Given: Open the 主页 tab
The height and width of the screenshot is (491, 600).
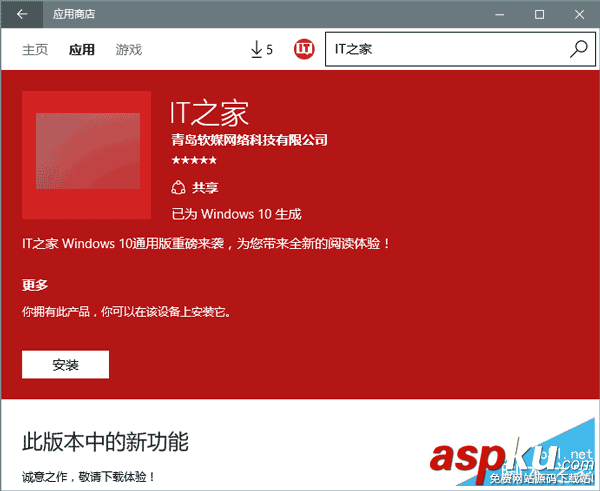Looking at the screenshot, I should pos(35,50).
